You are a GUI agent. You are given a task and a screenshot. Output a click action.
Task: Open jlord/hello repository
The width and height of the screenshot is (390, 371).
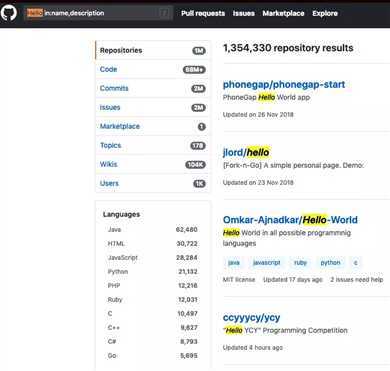tap(246, 153)
